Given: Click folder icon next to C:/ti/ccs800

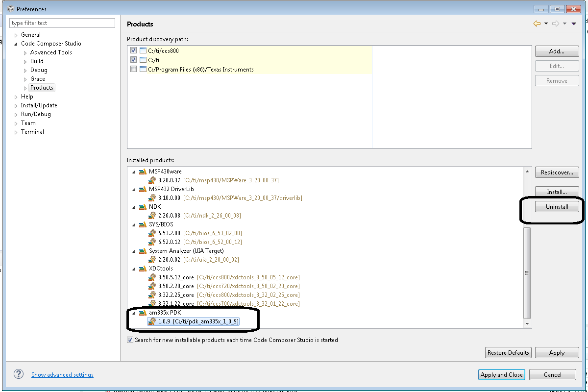Looking at the screenshot, I should click(x=143, y=50).
